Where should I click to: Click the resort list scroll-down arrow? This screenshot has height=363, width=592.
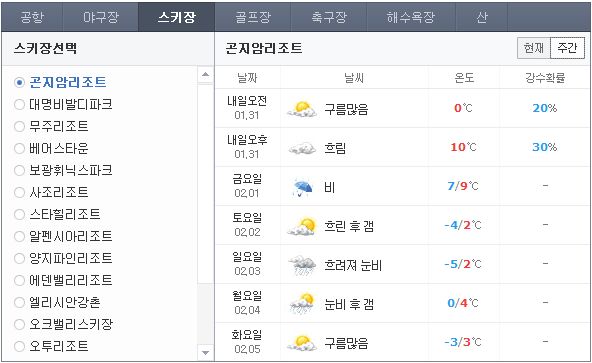coord(205,353)
